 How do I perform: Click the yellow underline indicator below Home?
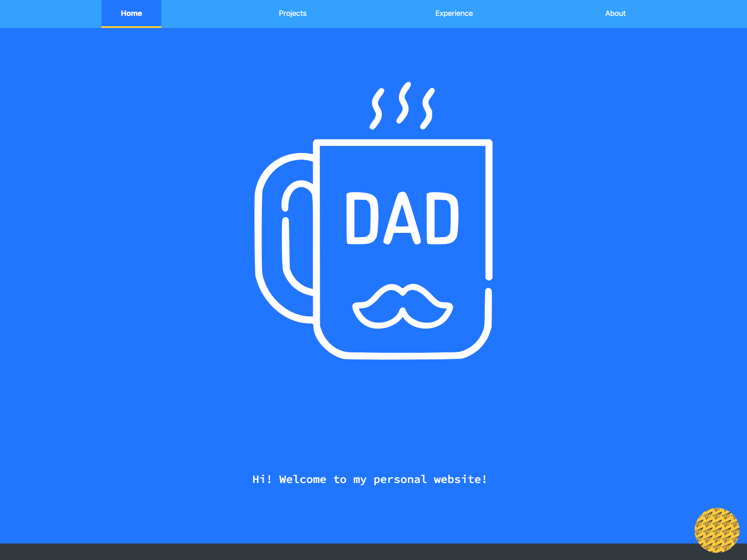[131, 28]
